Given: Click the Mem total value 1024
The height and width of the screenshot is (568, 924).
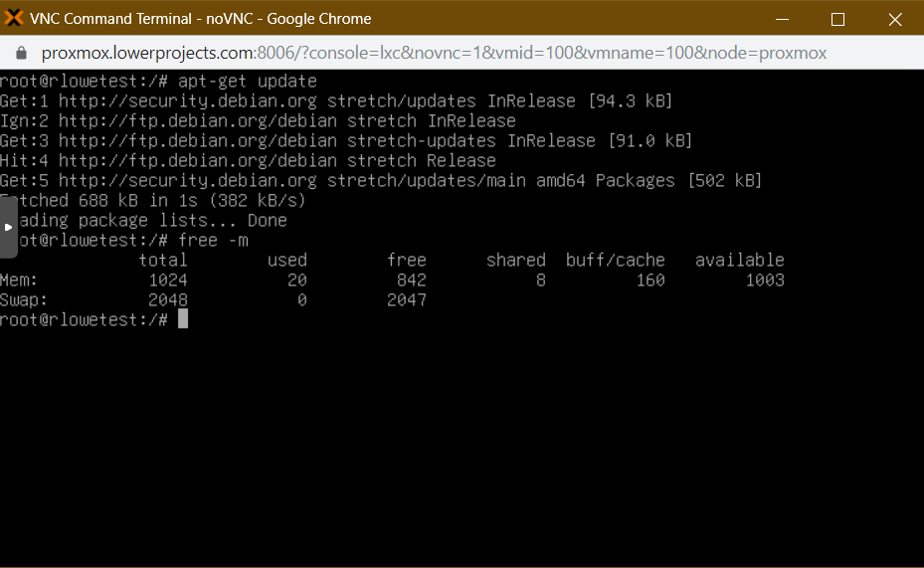Looking at the screenshot, I should (x=168, y=280).
